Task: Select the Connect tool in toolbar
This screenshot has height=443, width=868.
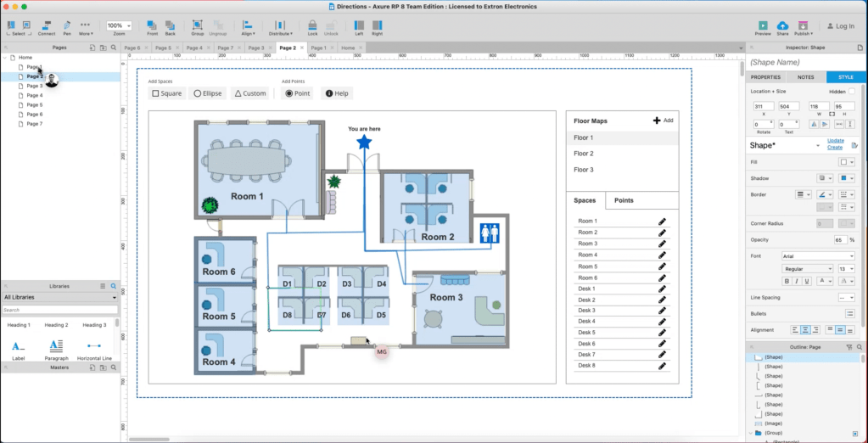Action: pyautogui.click(x=47, y=27)
